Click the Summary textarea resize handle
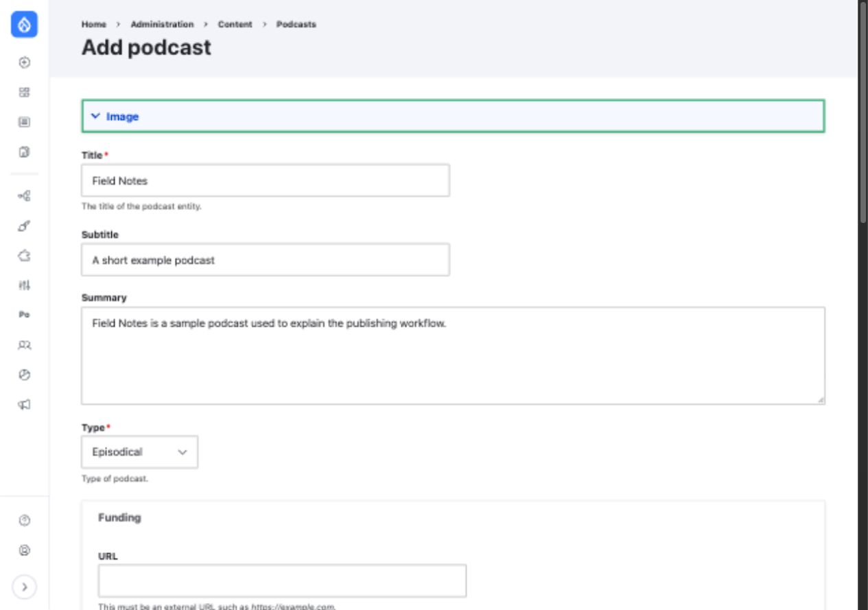Image resolution: width=868 pixels, height=610 pixels. pos(820,399)
